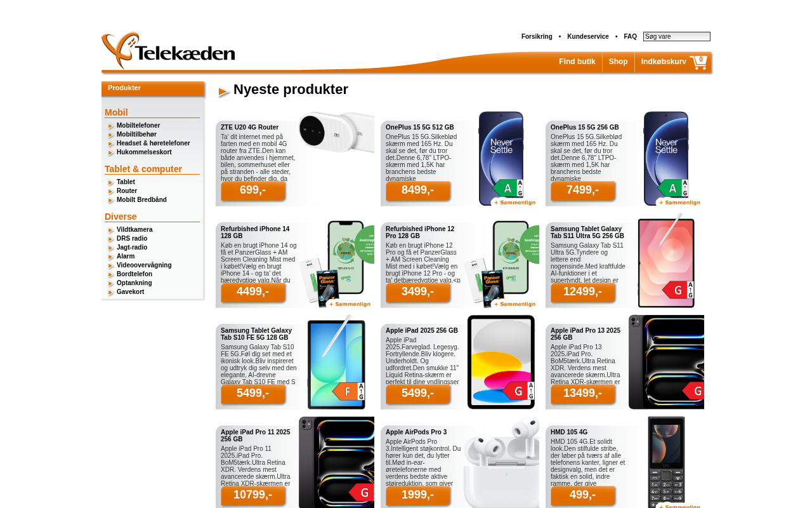Open the ZTE U20 4G Router image
The image size is (812, 508).
336,132
